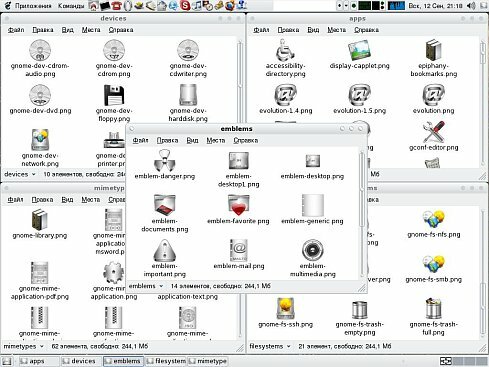Select gconf-editor.png tools icon
The width and height of the screenshot is (489, 367).
pos(433,132)
